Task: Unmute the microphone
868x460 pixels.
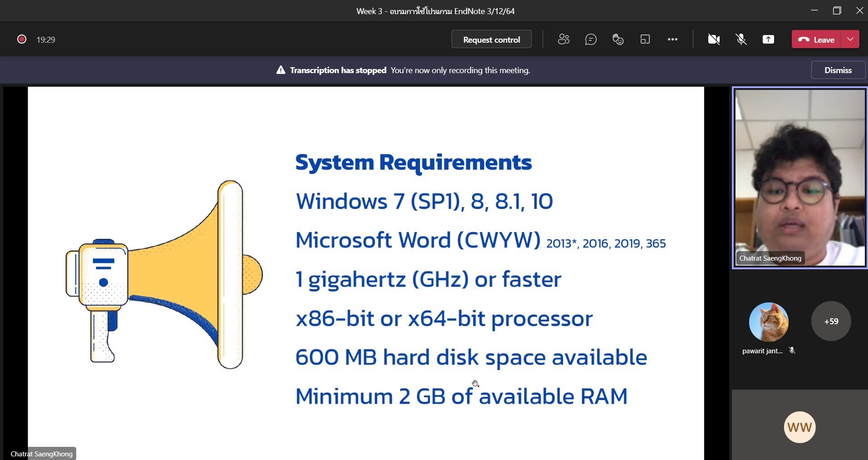Action: 741,40
